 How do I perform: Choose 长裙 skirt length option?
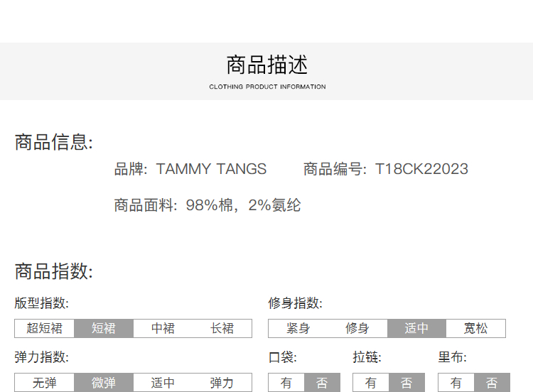tap(222, 328)
